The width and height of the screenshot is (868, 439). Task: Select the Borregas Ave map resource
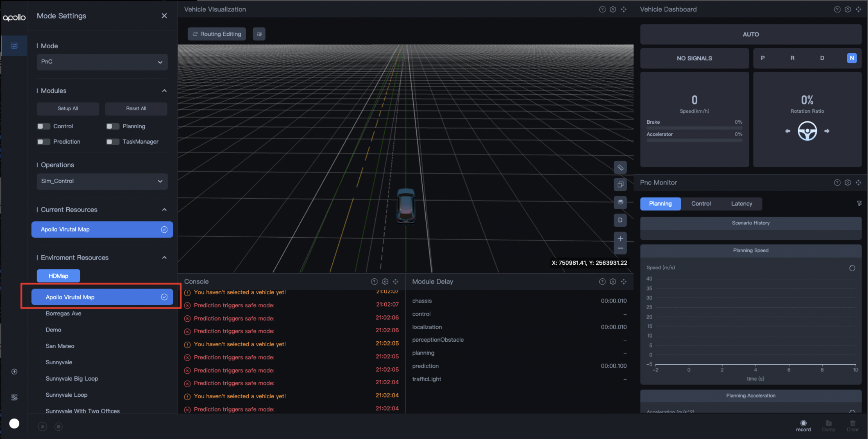point(63,313)
